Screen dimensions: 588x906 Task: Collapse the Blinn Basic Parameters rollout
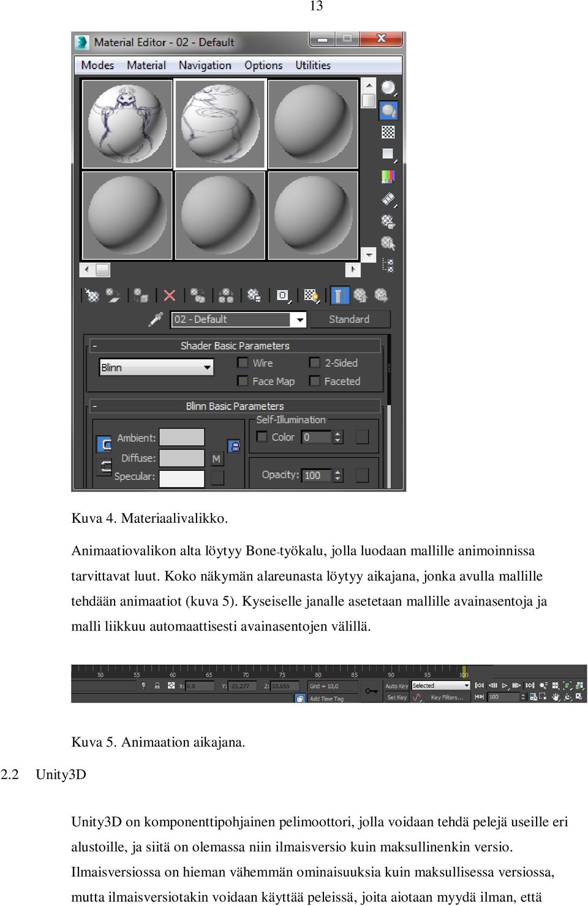click(x=235, y=406)
